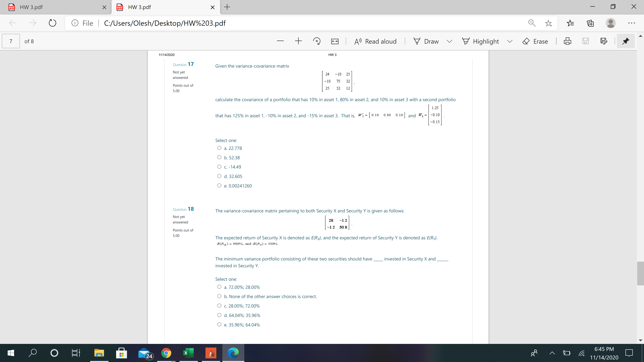Viewport: 644px width, 362px height.
Task: Refresh the current page
Action: (x=52, y=23)
